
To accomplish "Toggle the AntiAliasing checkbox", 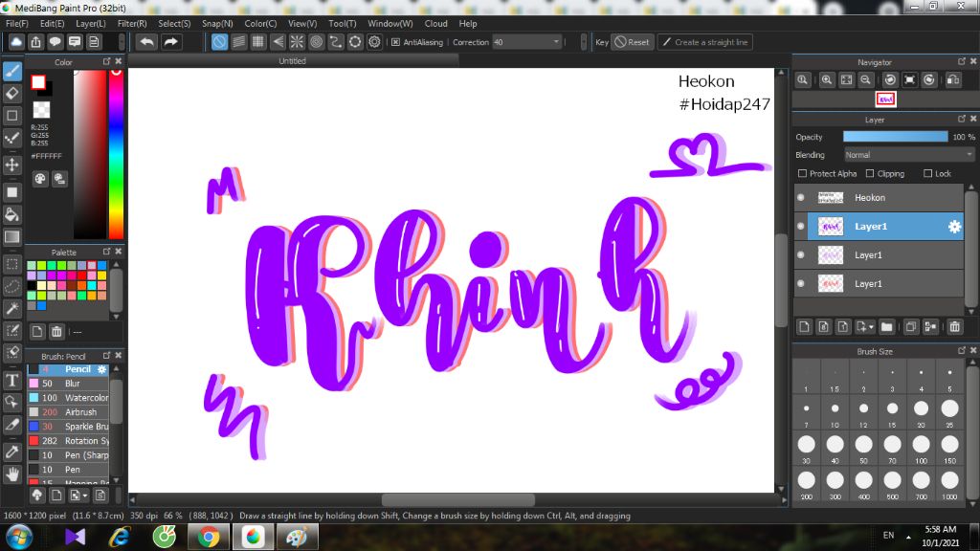I will (x=395, y=42).
